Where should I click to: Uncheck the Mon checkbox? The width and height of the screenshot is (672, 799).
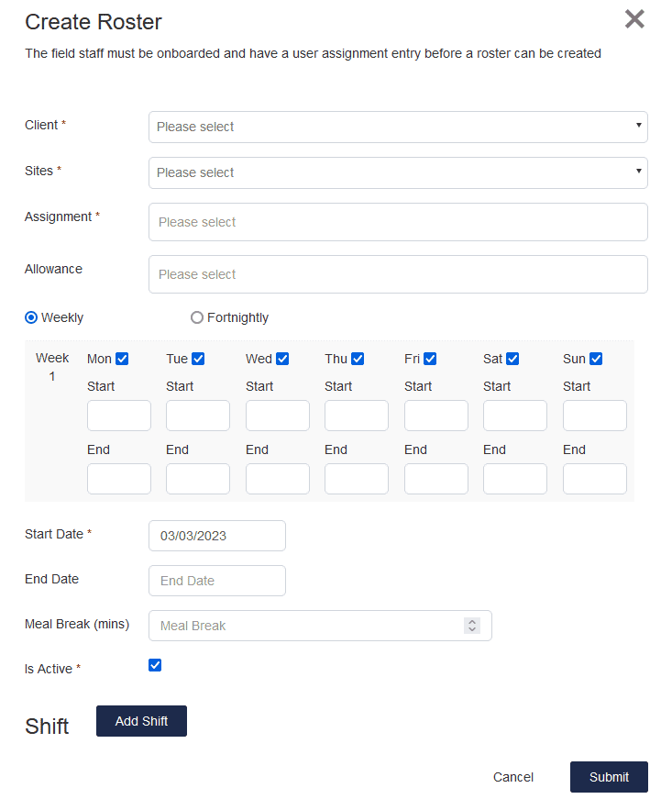(122, 359)
